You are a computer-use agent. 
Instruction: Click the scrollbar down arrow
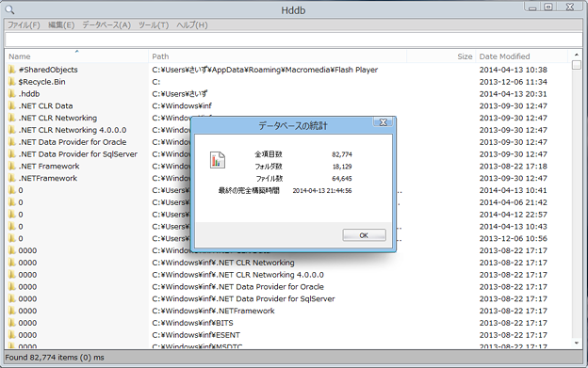577,343
